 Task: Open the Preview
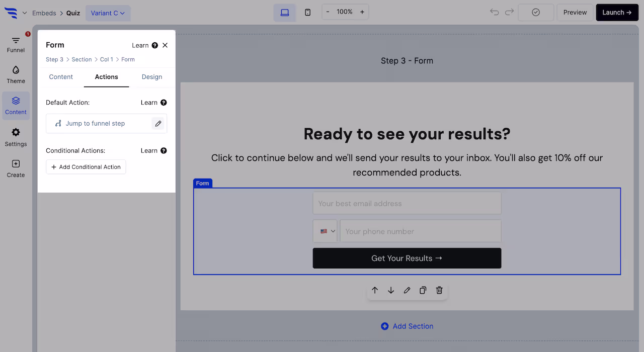(x=575, y=13)
